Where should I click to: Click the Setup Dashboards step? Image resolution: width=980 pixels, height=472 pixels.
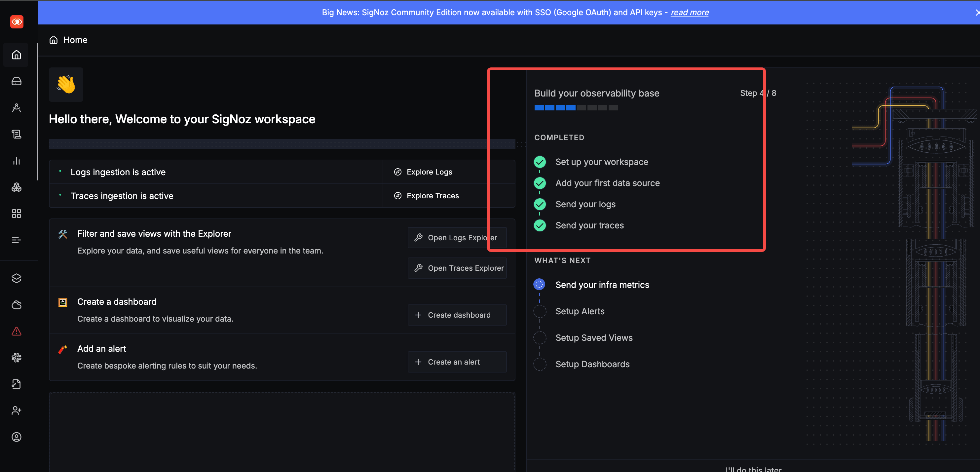coord(592,364)
